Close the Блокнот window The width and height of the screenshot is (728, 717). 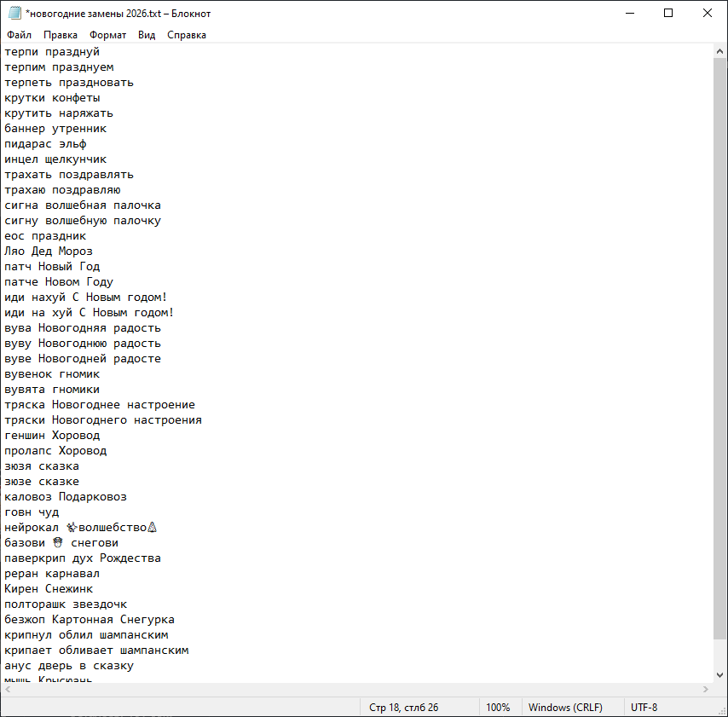[x=707, y=13]
